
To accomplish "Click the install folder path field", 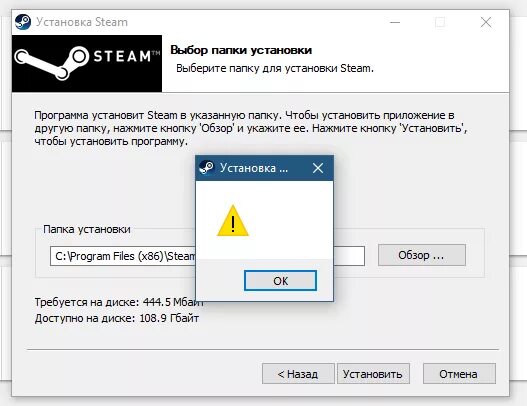I will 207,256.
